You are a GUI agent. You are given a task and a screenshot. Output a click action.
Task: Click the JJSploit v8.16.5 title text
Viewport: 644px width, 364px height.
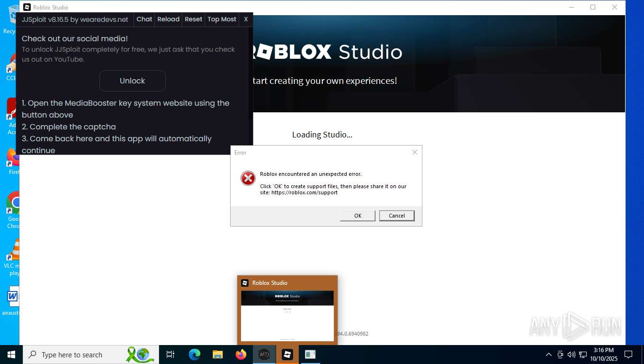click(75, 19)
